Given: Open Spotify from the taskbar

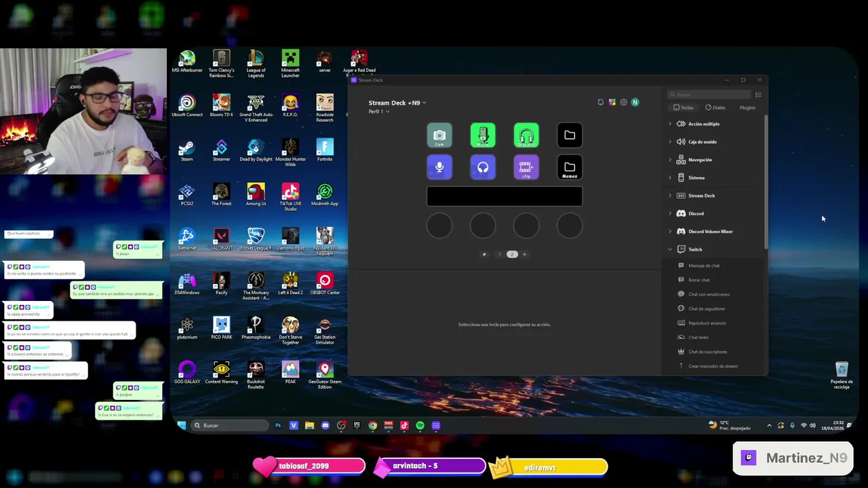Looking at the screenshot, I should [x=420, y=426].
